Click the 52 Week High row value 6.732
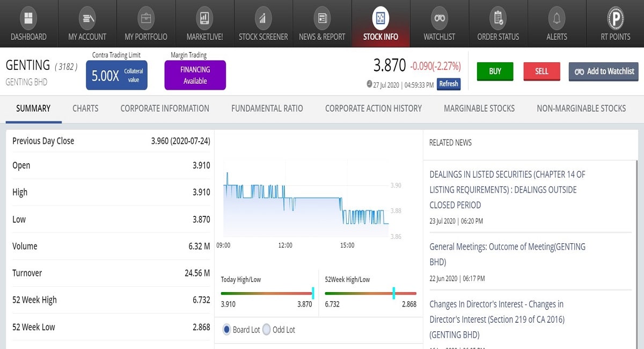 201,300
